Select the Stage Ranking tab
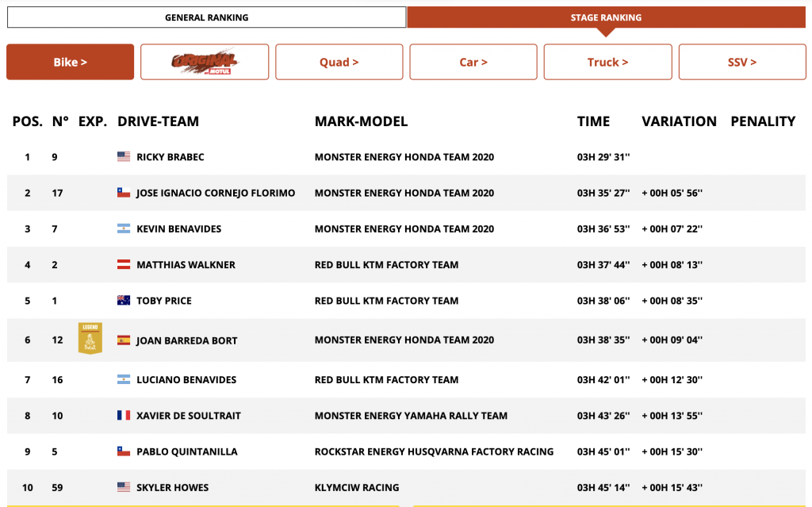812x507 pixels. click(x=606, y=17)
